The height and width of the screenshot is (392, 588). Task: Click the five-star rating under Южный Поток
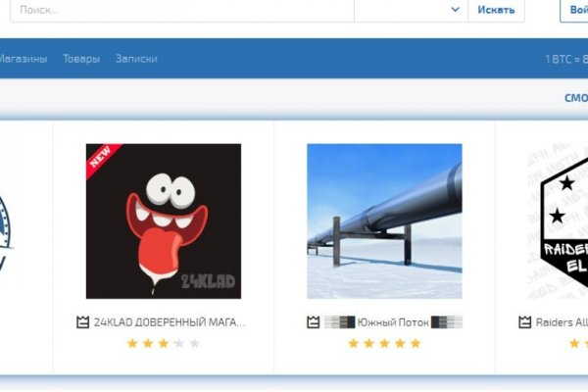(x=384, y=343)
